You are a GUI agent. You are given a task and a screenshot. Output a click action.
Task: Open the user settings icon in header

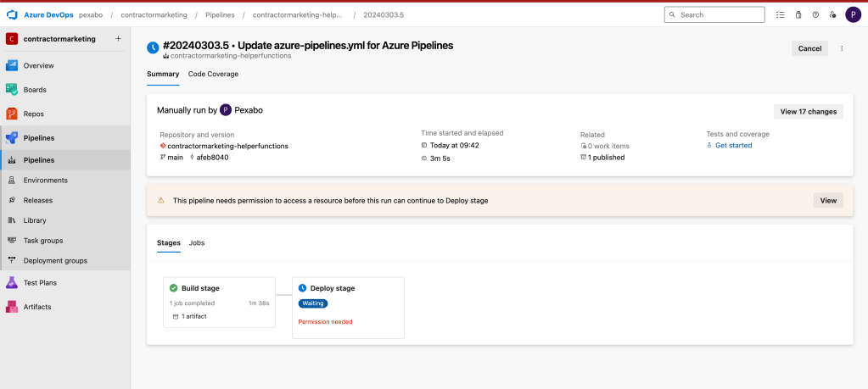[x=832, y=15]
